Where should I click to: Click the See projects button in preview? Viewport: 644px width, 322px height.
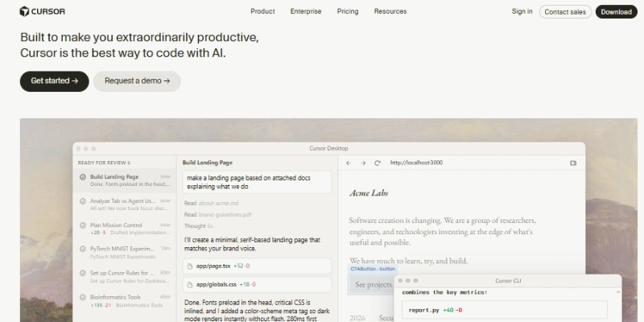(x=373, y=285)
